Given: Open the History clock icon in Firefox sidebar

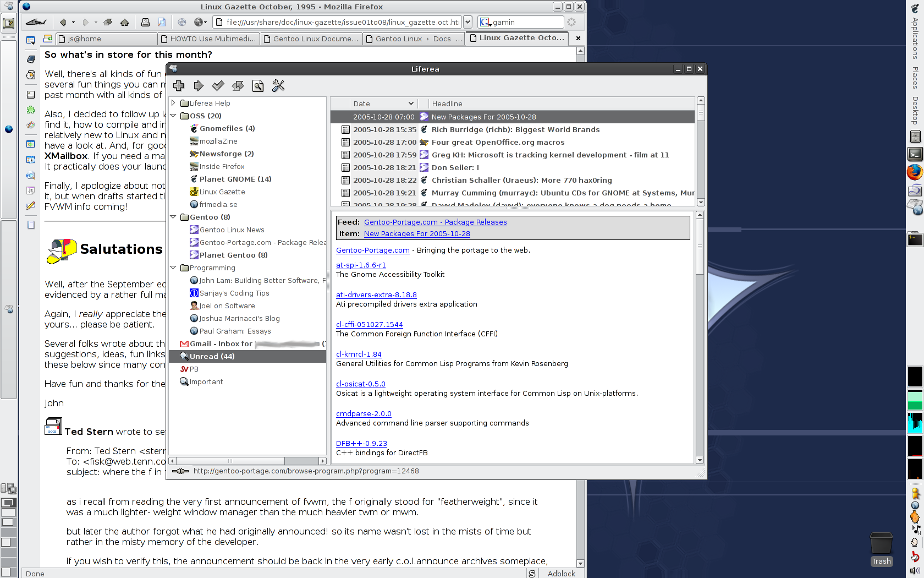Looking at the screenshot, I should [31, 75].
